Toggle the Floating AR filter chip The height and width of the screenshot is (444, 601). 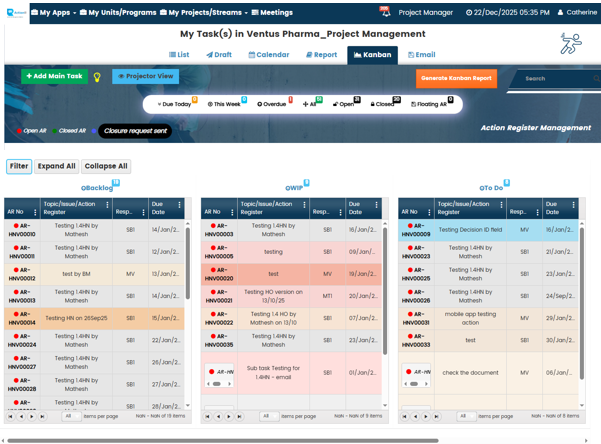point(430,104)
